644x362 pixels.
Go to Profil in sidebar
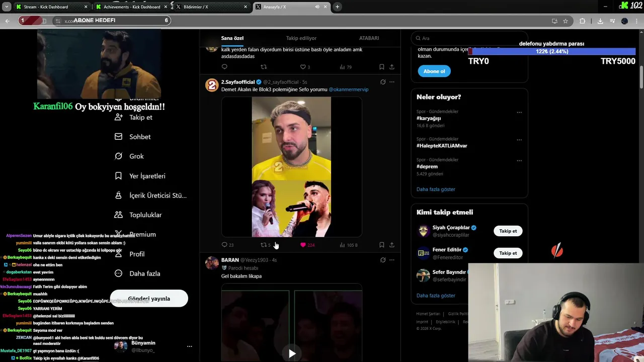pyautogui.click(x=129, y=254)
